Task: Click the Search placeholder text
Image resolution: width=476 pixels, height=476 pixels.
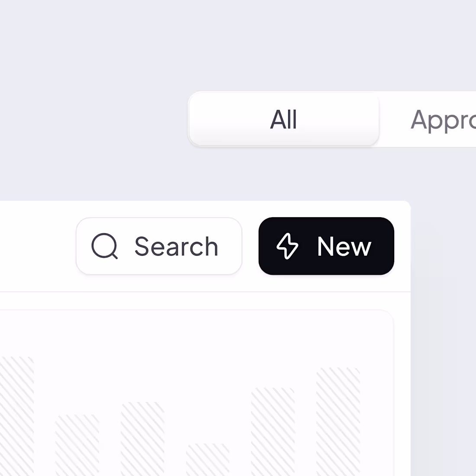Action: (177, 246)
